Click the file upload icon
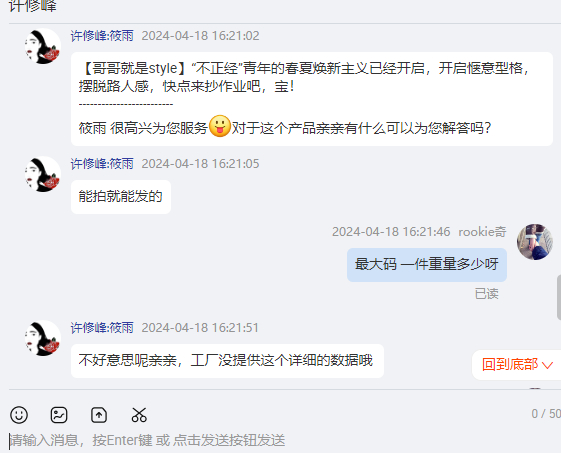 99,415
